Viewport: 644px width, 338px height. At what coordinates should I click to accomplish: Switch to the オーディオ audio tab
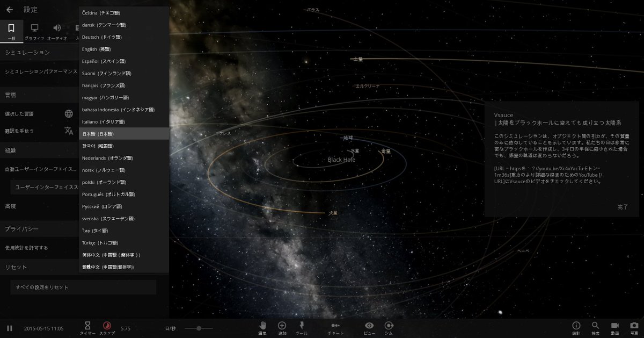tap(57, 31)
